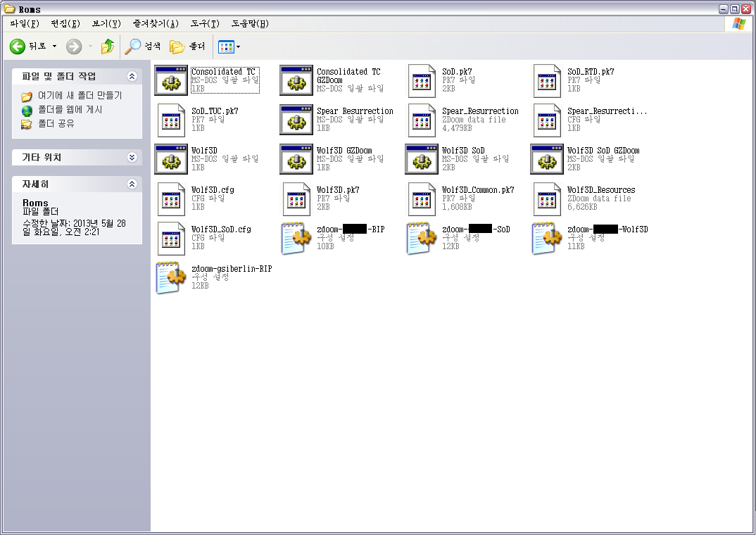Select the SoD.pk7 file icon
Image resolution: width=756 pixels, height=535 pixels.
[422, 80]
